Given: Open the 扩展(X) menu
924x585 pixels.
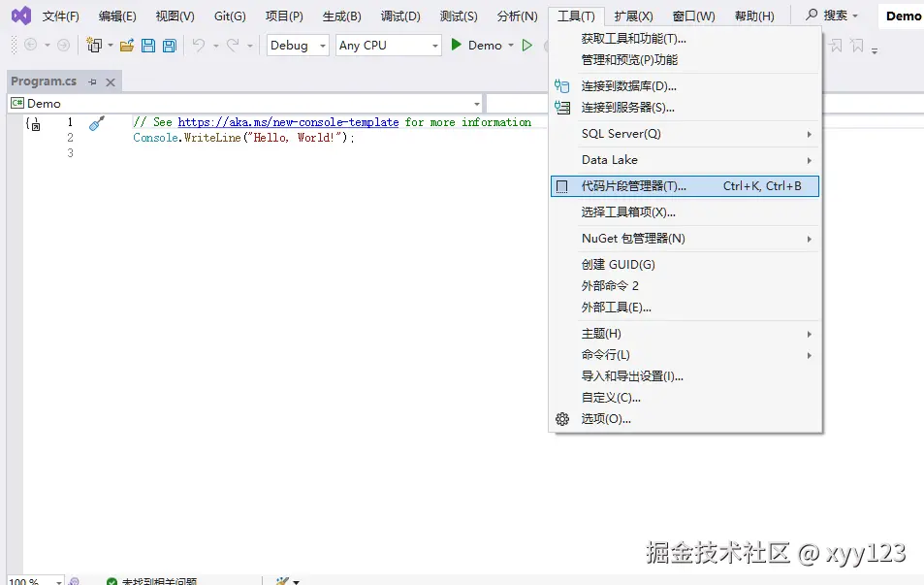Looking at the screenshot, I should coord(633,16).
